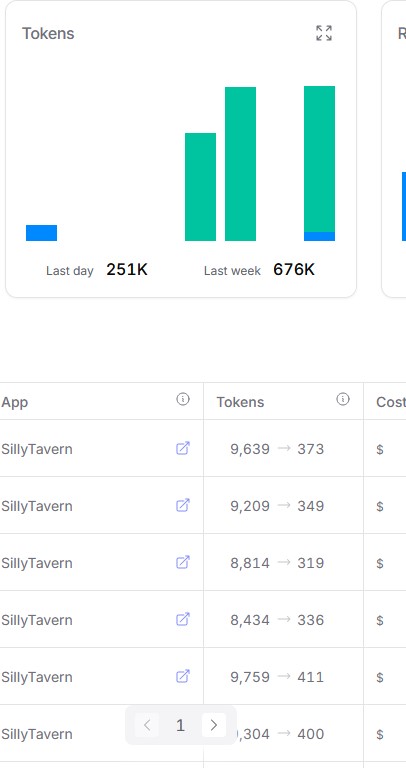Viewport: 406px width, 768px height.
Task: Click the Last week label
Action: [x=232, y=271]
